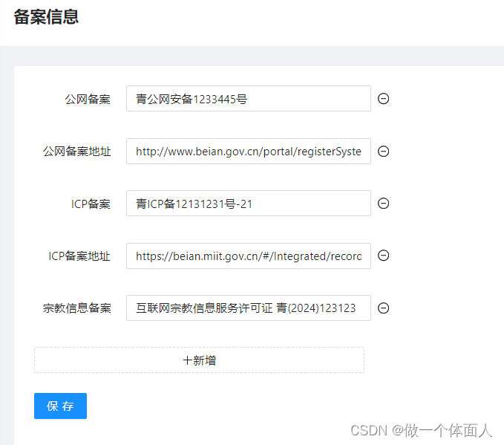Click the 十新增 dashed add button
504x445 pixels.
click(199, 360)
